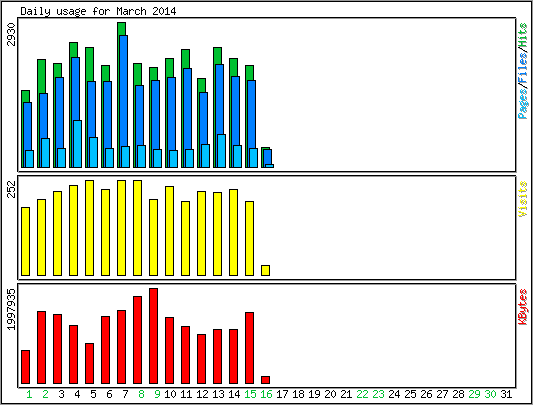Click the 1997935 axis value on KBytes chart
Screen dimensions: 533x405
coord(12,309)
